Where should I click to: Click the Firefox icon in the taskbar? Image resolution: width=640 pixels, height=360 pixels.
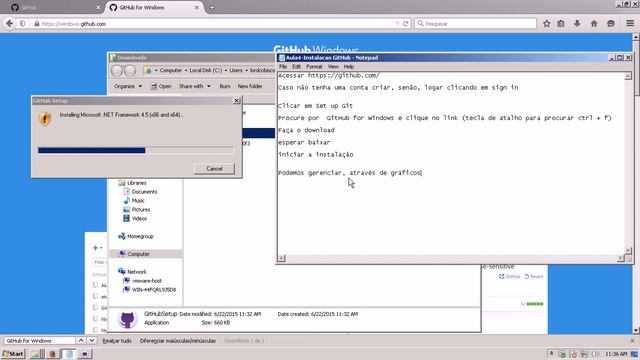(x=52, y=354)
